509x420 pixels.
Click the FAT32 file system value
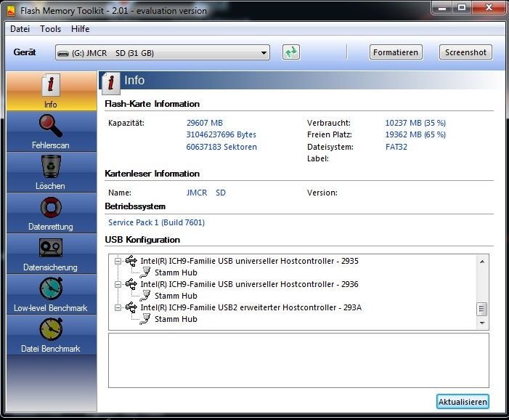click(x=396, y=147)
